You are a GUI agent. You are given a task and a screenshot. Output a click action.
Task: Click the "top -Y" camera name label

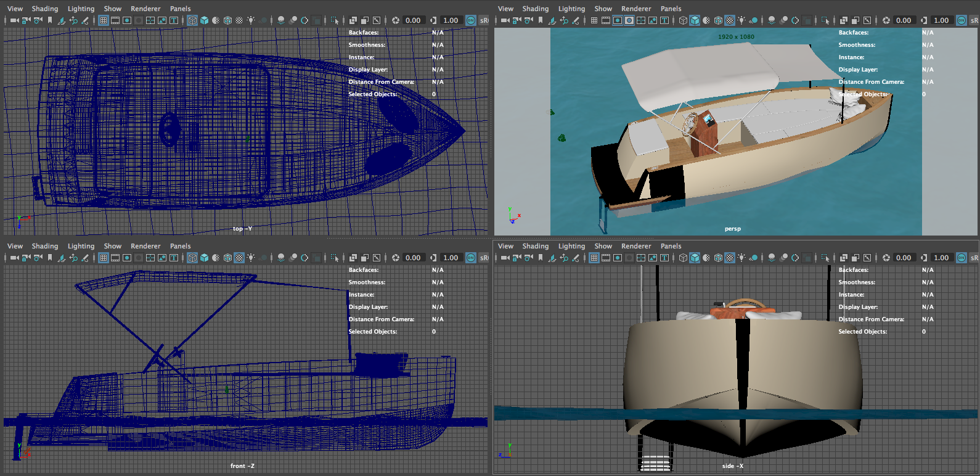242,229
